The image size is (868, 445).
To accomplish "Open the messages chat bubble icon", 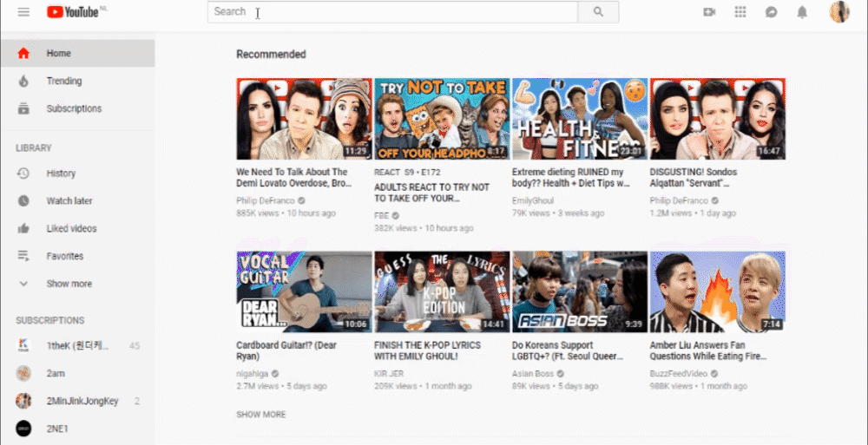I will [771, 11].
